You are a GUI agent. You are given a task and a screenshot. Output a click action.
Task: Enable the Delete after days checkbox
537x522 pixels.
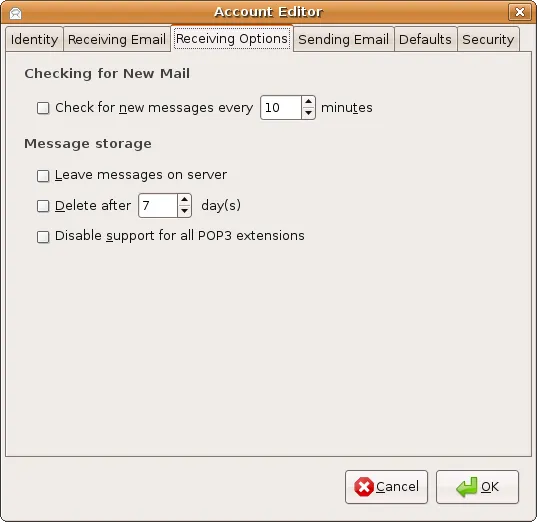[43, 206]
